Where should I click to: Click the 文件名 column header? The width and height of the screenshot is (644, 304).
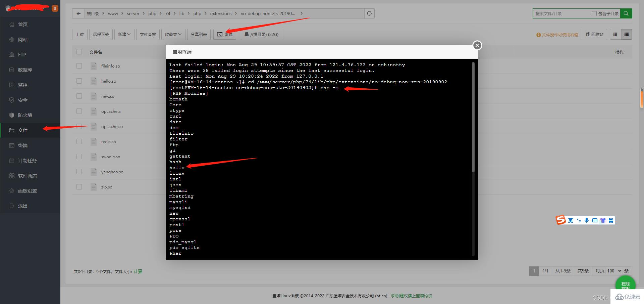(96, 52)
